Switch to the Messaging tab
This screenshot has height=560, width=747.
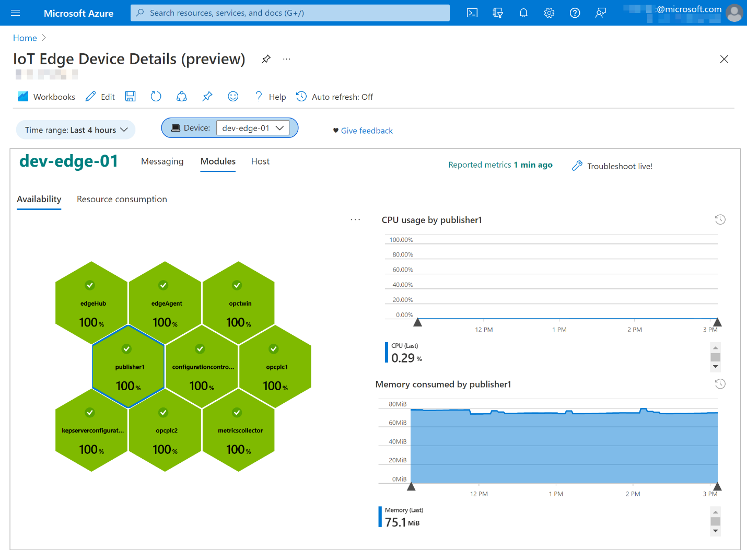point(162,161)
